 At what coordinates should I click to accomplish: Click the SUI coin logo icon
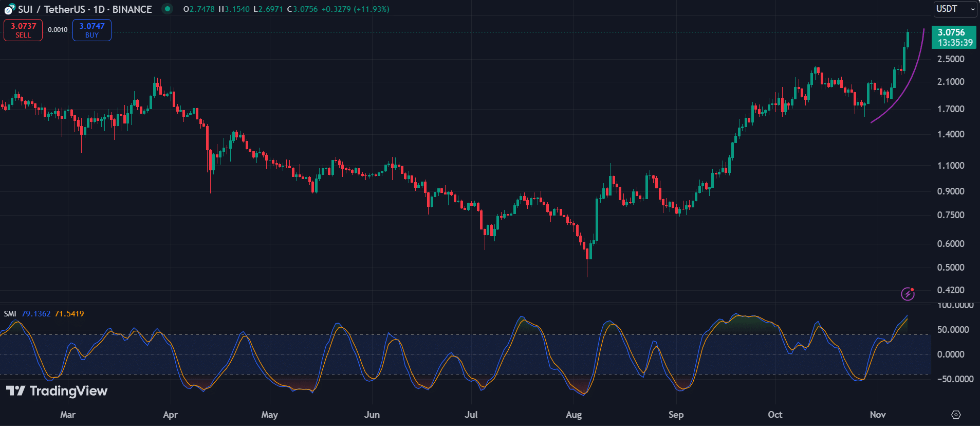click(9, 9)
